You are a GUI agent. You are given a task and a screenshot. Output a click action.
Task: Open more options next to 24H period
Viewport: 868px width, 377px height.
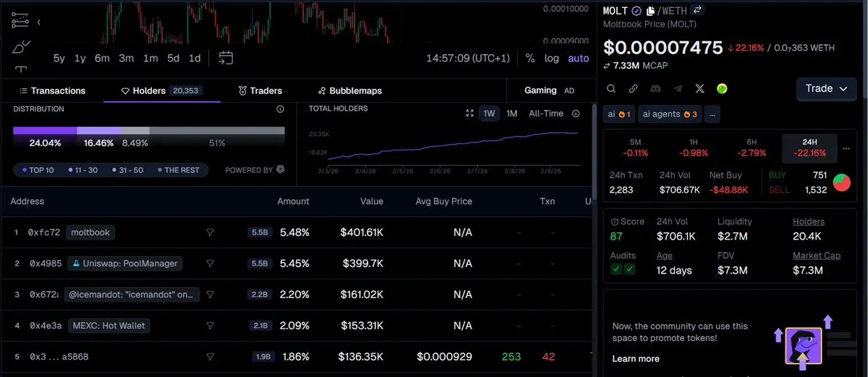coord(847,148)
